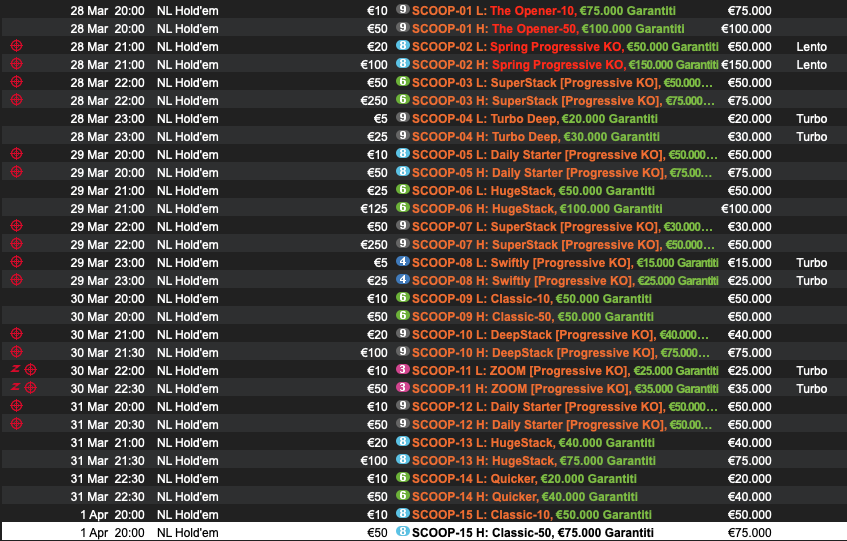This screenshot has width=847, height=541.
Task: Click the blue 4-max badge on SCOOP-08 L
Action: pyautogui.click(x=402, y=261)
